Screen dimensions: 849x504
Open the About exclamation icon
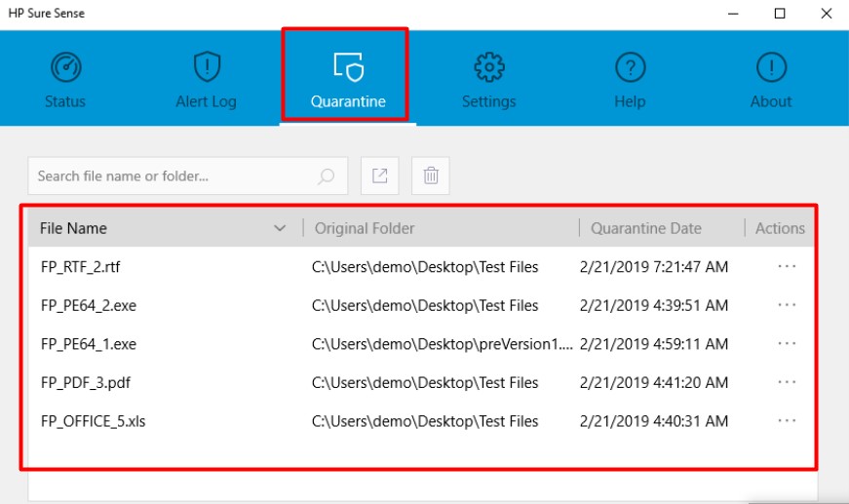[x=771, y=68]
